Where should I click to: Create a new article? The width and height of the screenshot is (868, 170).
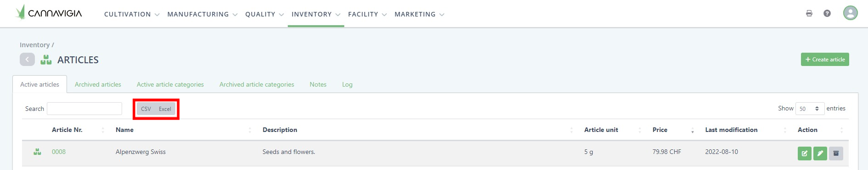pos(825,60)
